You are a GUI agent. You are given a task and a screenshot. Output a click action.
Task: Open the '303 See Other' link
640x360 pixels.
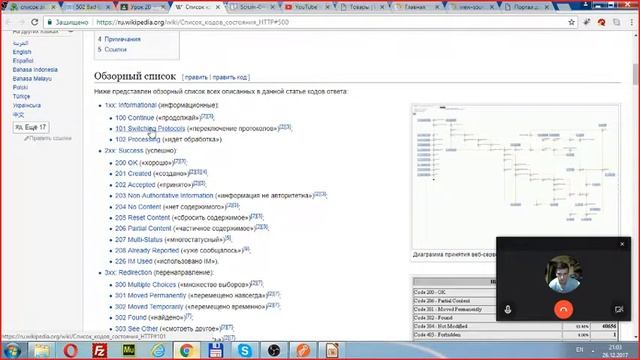coord(137,329)
